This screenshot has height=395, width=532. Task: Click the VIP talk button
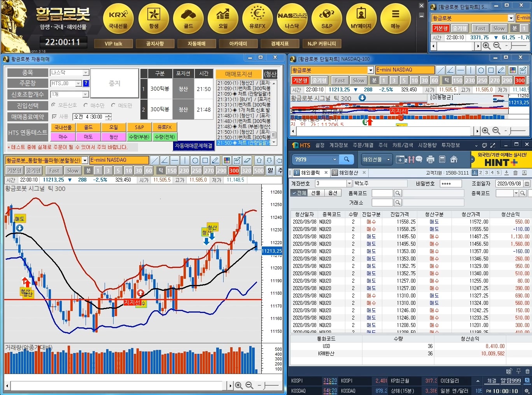114,44
